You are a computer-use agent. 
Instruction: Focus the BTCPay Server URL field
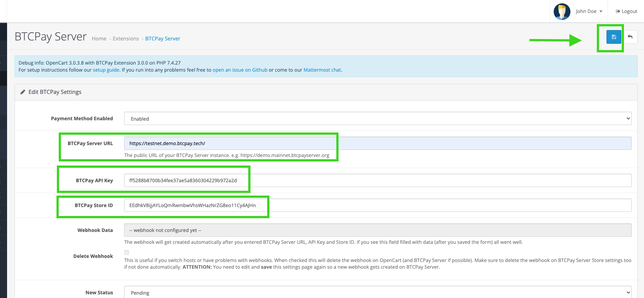(378, 143)
